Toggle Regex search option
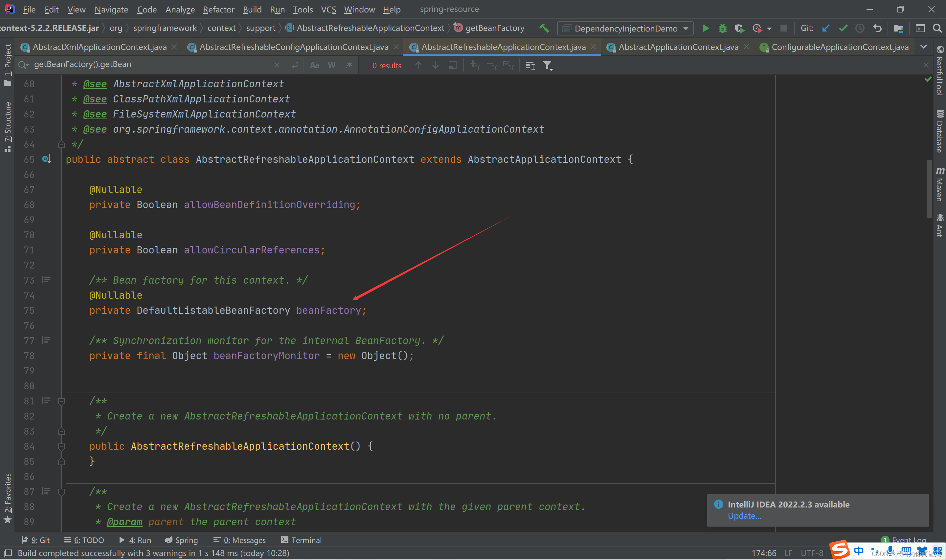The width and height of the screenshot is (946, 560). 349,65
